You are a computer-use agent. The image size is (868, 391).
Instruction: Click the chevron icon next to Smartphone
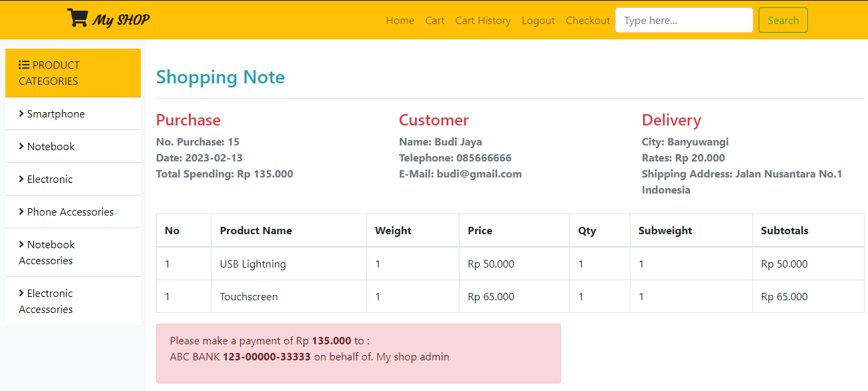(21, 113)
